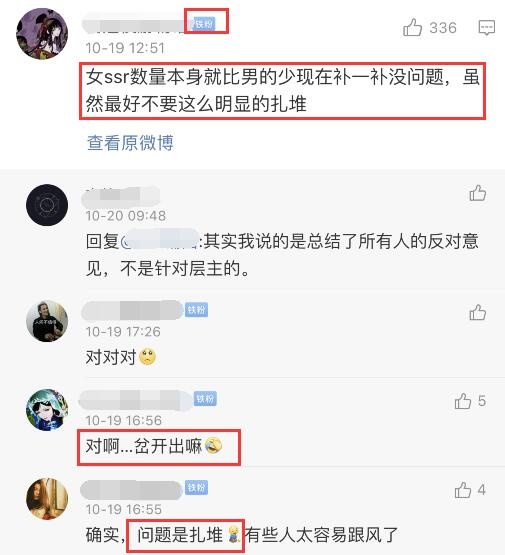The height and width of the screenshot is (555, 505).
Task: Open the avatar of the 16:55 commenter
Action: (47, 499)
